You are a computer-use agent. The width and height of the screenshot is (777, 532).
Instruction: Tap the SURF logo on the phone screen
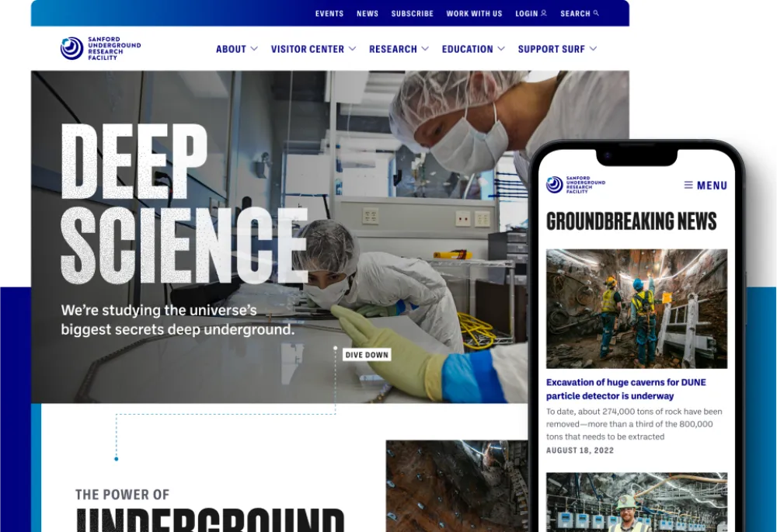575,184
